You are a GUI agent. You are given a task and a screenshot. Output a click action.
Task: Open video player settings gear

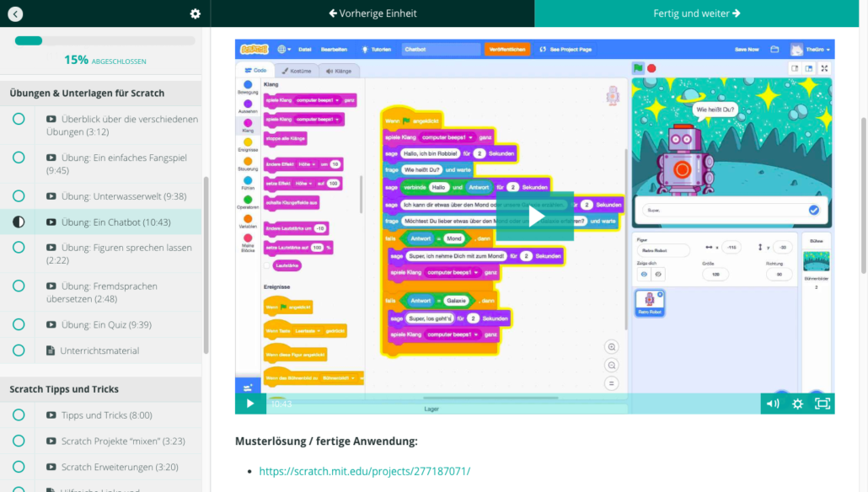tap(797, 404)
